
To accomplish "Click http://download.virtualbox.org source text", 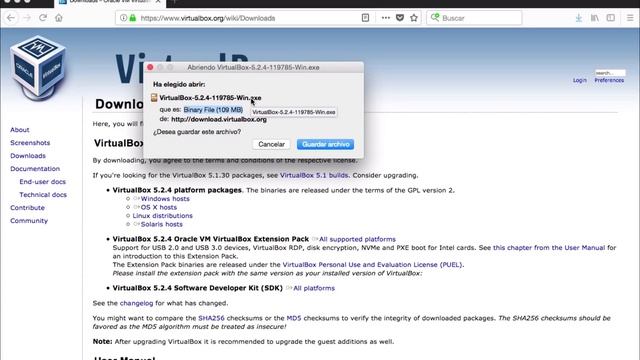I will coord(219,119).
